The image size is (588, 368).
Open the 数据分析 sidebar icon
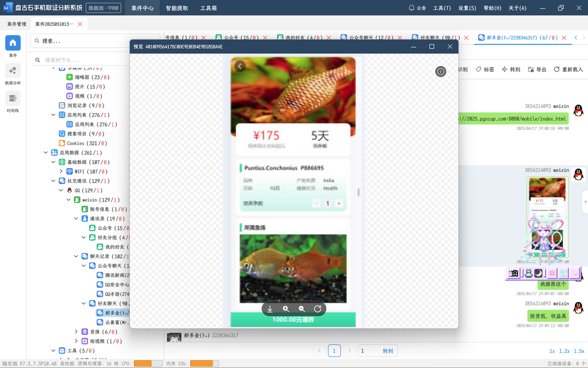13,71
